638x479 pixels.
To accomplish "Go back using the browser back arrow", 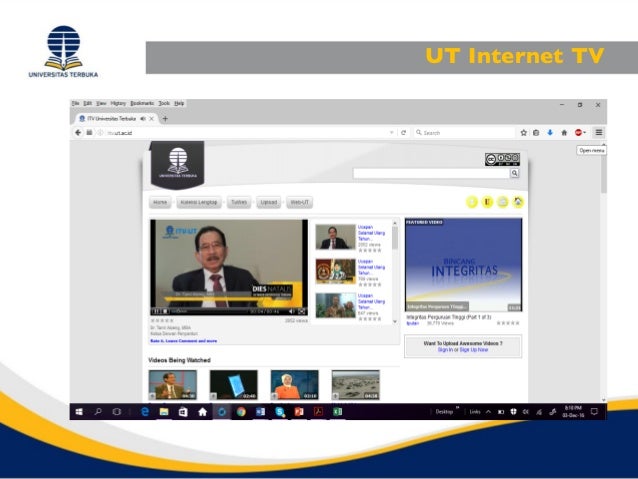I will [x=78, y=133].
